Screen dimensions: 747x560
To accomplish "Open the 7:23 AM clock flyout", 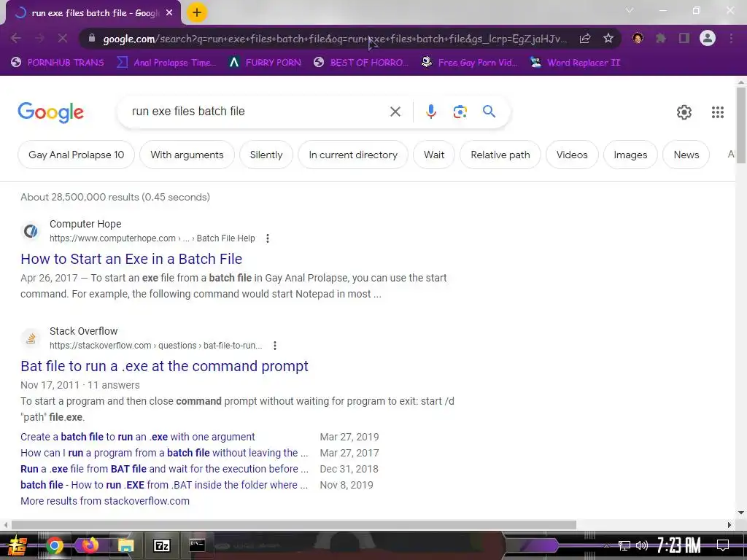I will click(679, 545).
